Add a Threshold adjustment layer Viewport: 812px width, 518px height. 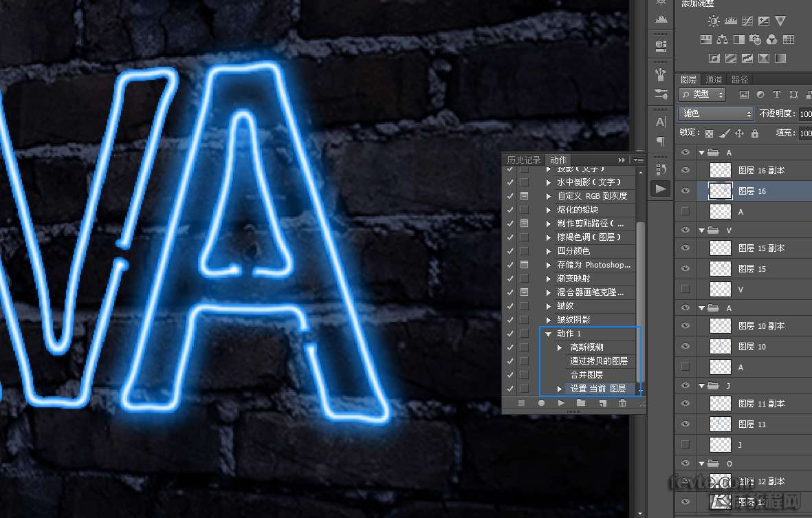747,58
